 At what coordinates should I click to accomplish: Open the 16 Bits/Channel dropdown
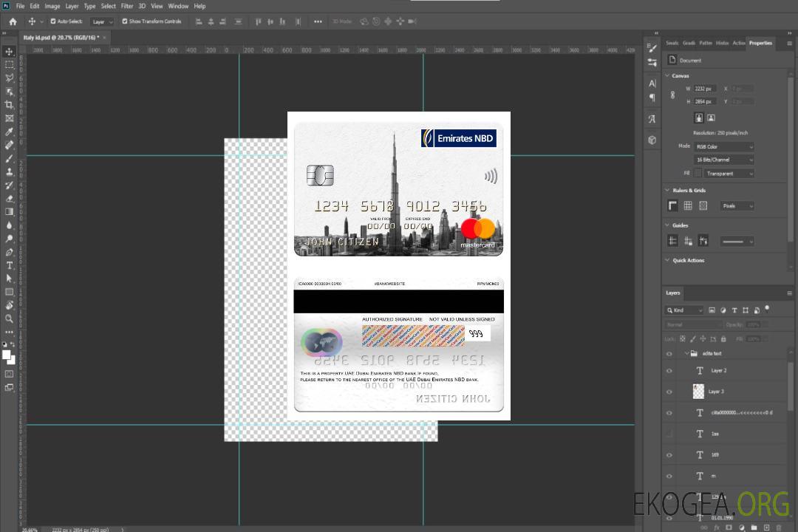(724, 160)
